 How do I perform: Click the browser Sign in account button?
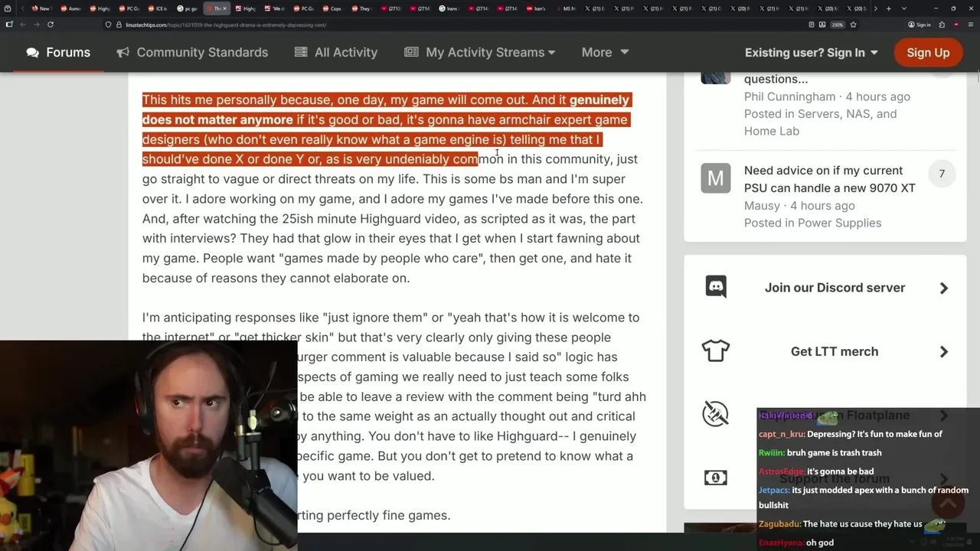(x=920, y=24)
